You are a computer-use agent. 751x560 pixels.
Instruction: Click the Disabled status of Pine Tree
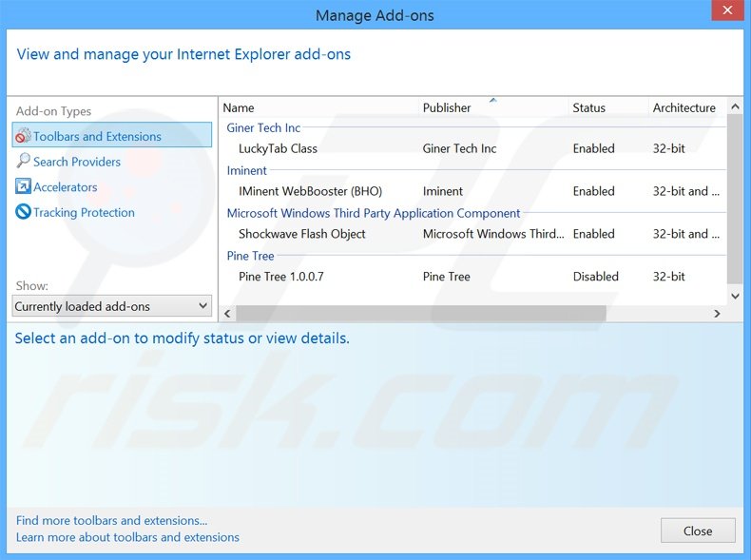point(595,277)
